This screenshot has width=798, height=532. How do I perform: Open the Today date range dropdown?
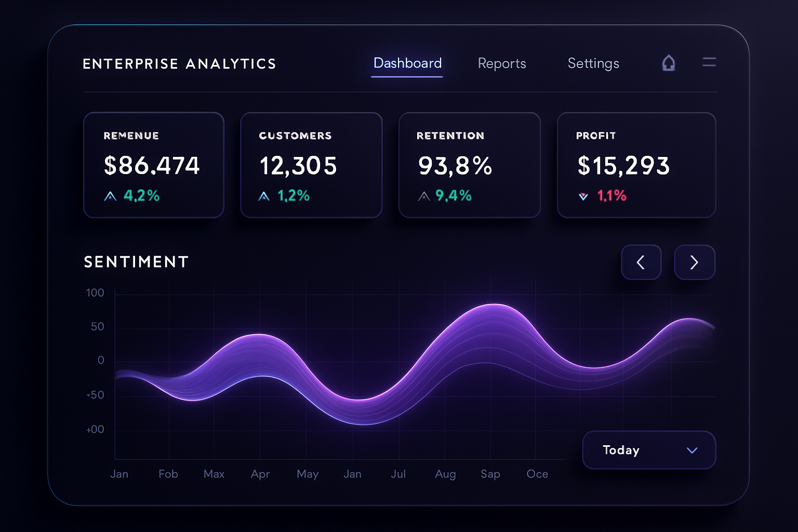click(648, 450)
